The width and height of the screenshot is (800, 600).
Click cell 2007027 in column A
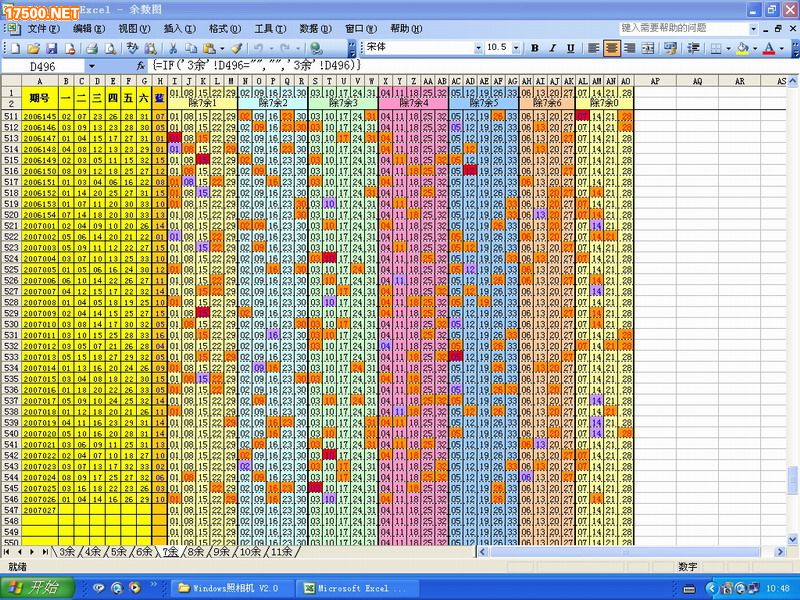pyautogui.click(x=39, y=510)
